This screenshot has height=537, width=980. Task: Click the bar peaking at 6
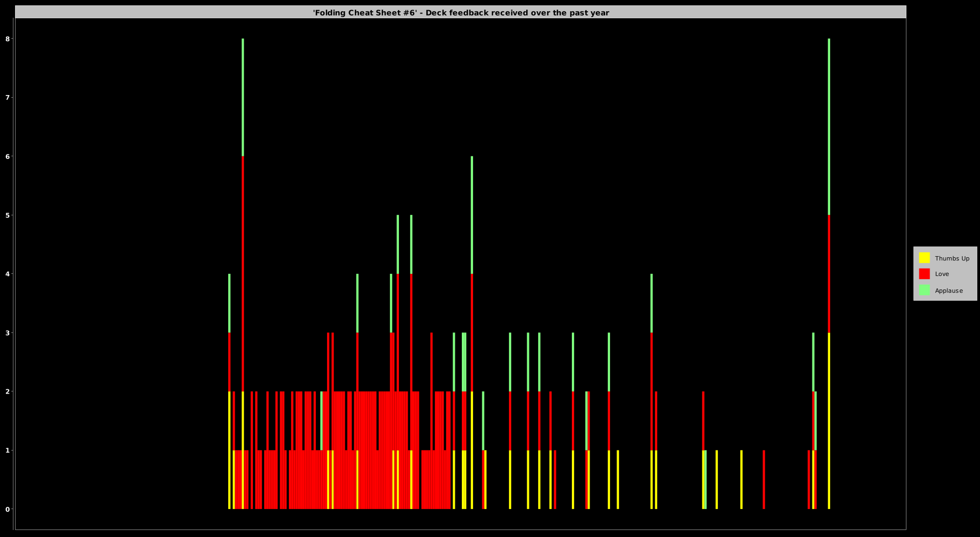472,332
